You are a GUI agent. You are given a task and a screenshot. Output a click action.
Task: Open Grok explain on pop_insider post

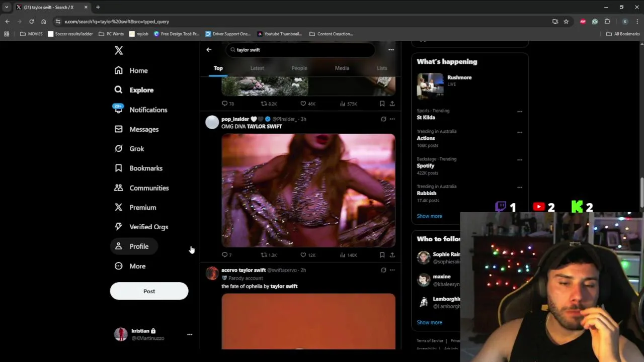point(383,119)
